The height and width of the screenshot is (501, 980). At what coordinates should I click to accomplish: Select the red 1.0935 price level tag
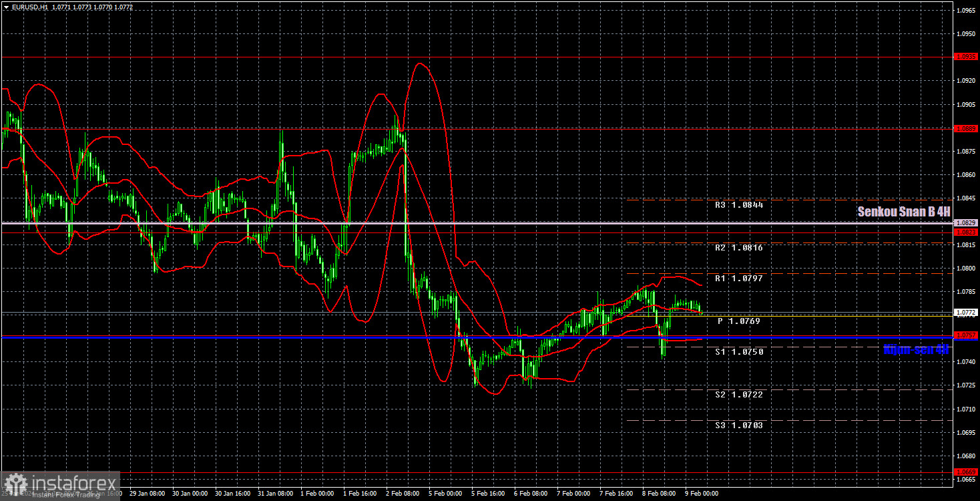tap(967, 57)
